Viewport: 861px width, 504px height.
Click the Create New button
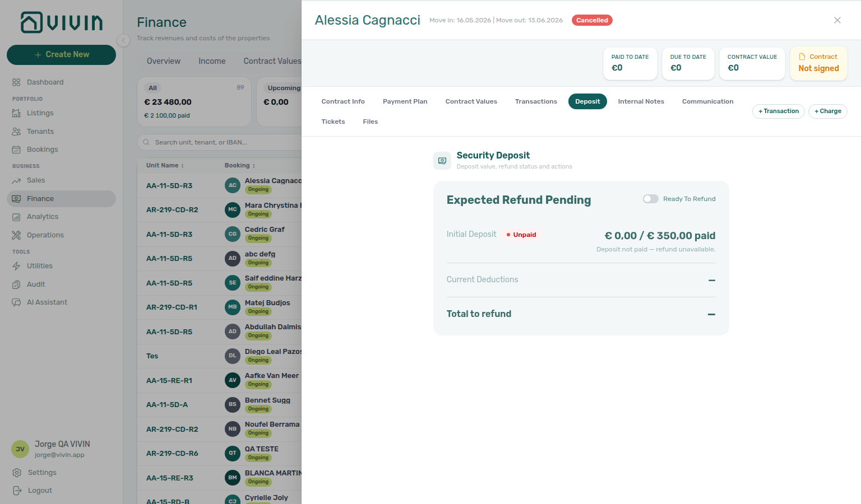click(x=61, y=55)
